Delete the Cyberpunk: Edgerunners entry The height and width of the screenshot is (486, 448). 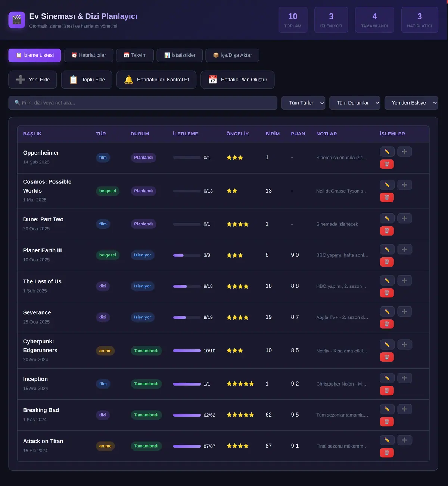click(387, 357)
